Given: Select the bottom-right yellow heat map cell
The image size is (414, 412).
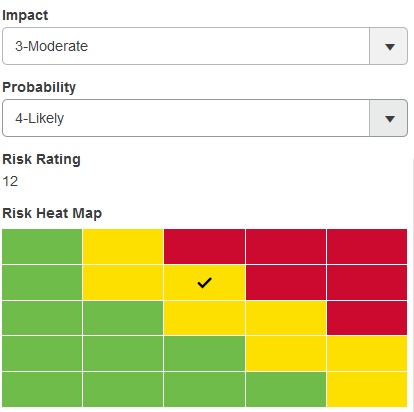Looking at the screenshot, I should (x=367, y=389).
